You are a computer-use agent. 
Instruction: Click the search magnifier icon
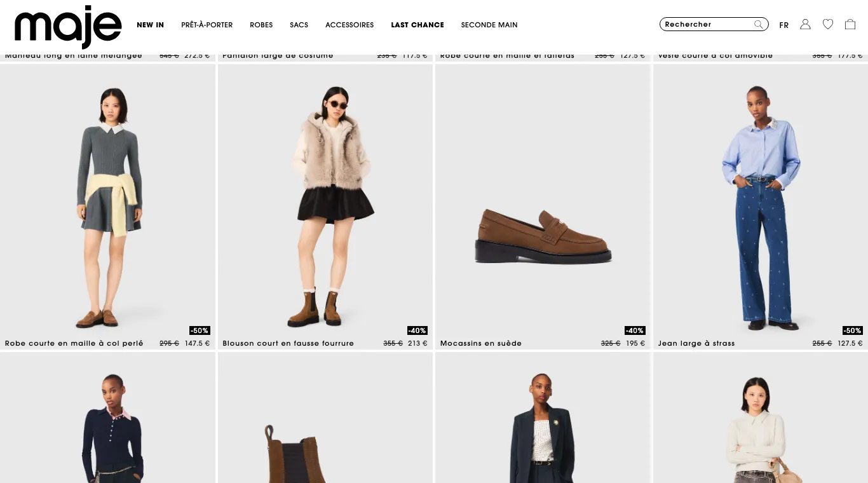pos(759,24)
